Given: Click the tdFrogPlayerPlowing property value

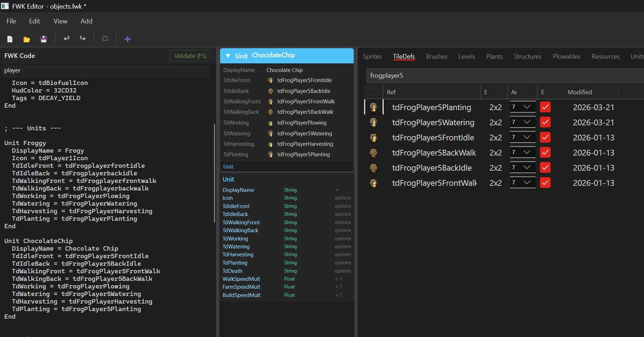Looking at the screenshot, I should (302, 123).
